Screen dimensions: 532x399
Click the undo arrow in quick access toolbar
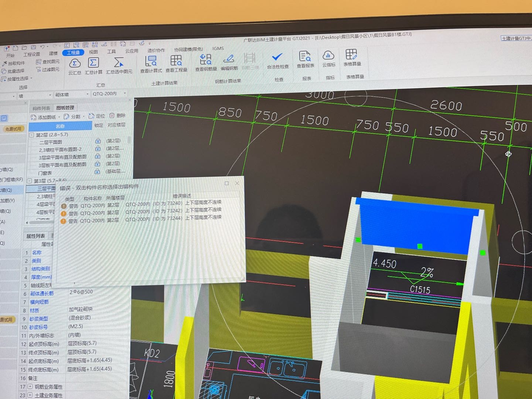pyautogui.click(x=42, y=47)
